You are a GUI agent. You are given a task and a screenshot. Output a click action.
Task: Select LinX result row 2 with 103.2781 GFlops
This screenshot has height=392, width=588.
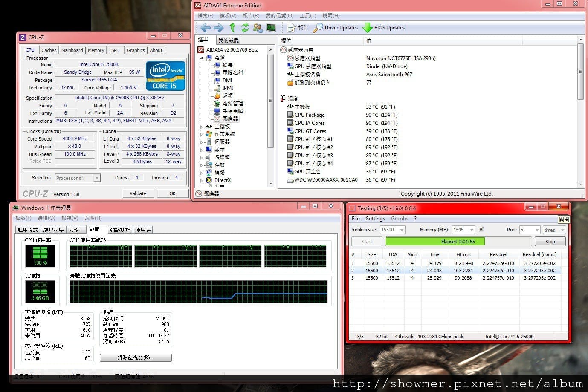tap(455, 271)
